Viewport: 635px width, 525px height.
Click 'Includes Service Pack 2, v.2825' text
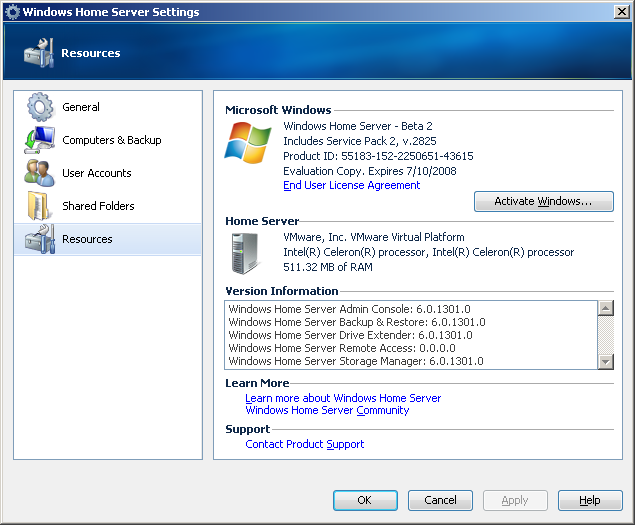(x=360, y=141)
